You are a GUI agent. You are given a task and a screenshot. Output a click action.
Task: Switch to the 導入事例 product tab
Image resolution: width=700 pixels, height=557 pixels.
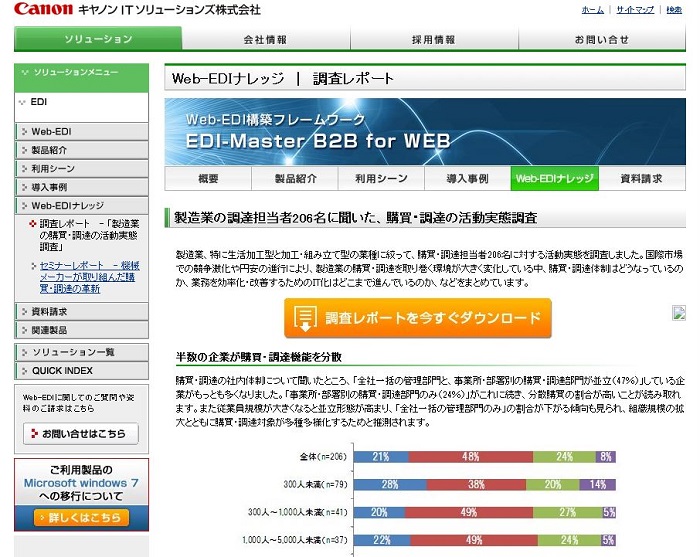click(x=467, y=179)
